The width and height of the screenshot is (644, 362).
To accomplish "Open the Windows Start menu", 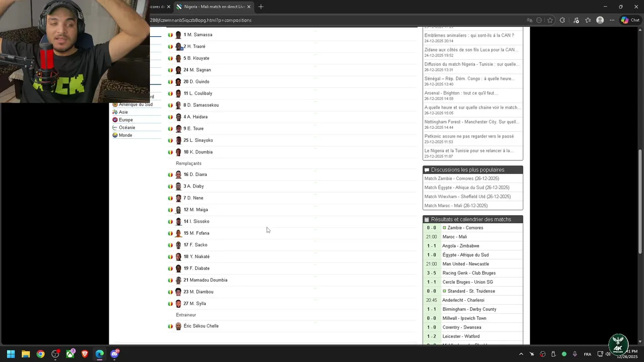I will tap(11, 354).
